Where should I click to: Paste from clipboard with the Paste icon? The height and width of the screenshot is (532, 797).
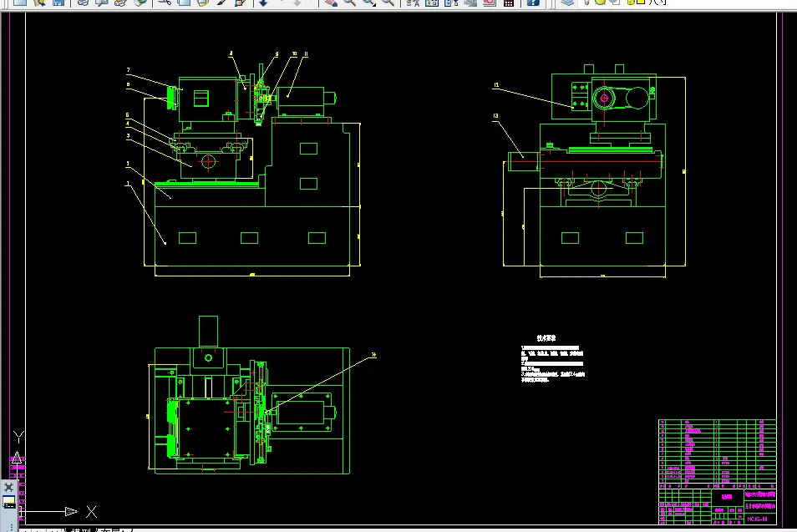pos(202,2)
